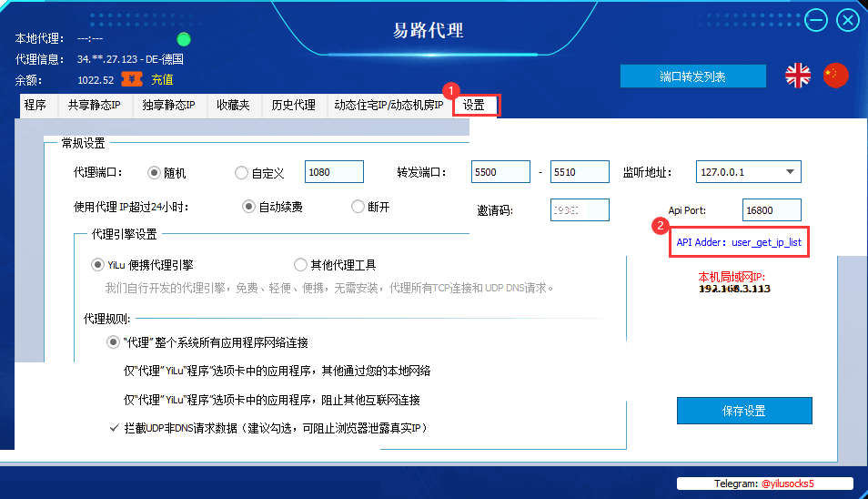868x499 pixels.
Task: Click the 邀请码 input field
Action: (x=580, y=210)
